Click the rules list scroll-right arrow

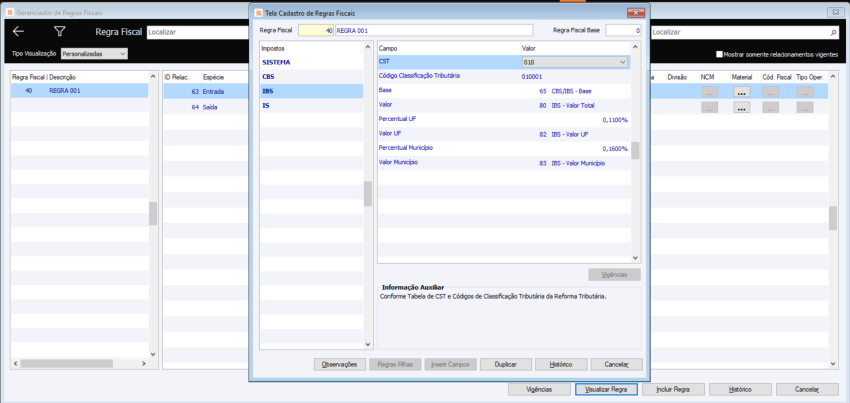[x=144, y=363]
